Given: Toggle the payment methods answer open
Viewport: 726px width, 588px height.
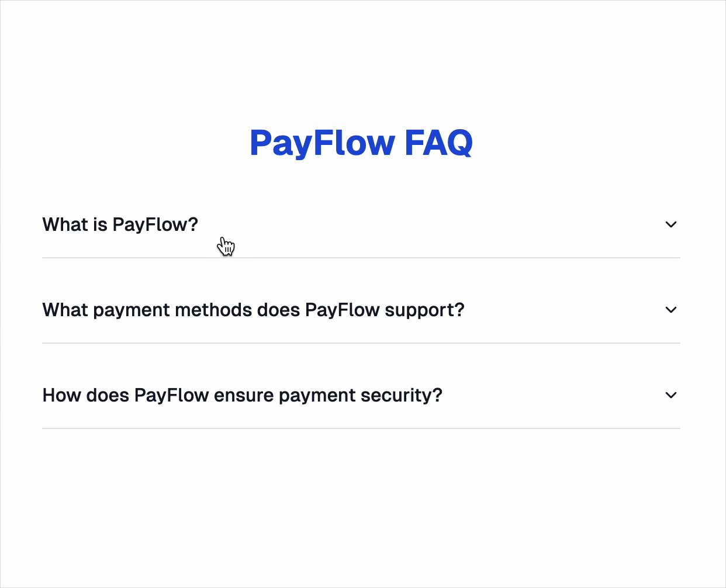Looking at the screenshot, I should [x=361, y=310].
